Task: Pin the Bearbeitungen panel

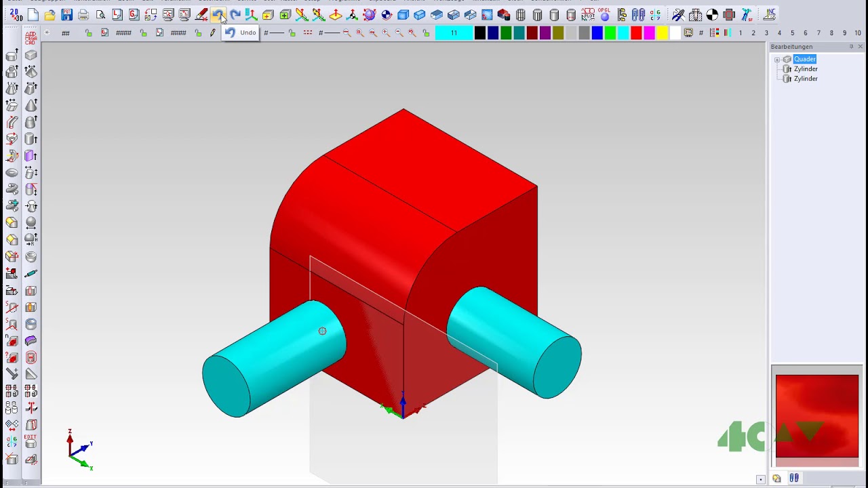Action: point(851,47)
